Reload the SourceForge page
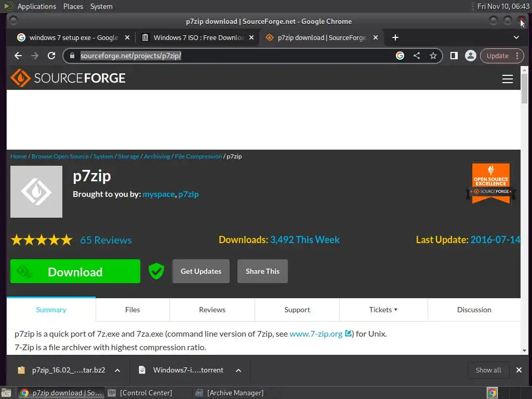Viewport: 532px width, 399px height. pos(51,56)
